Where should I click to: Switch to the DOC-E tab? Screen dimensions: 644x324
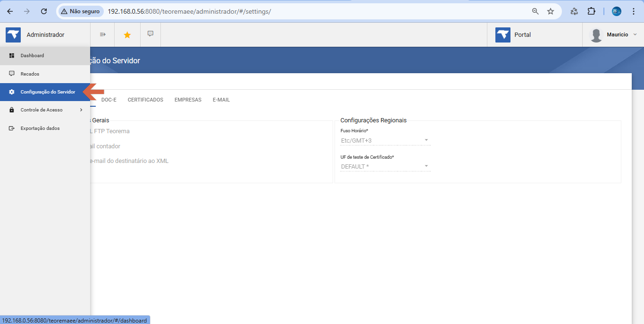[109, 100]
